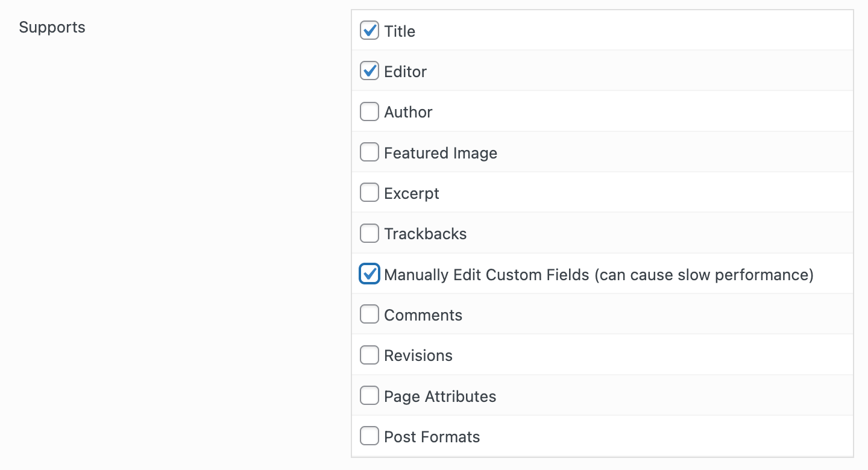Click the "Comments" label text
Viewport: 868px width, 470px height.
[423, 315]
